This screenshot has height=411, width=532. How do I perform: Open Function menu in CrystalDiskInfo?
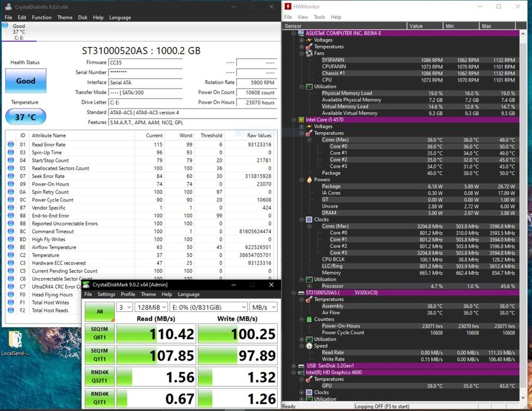[41, 17]
